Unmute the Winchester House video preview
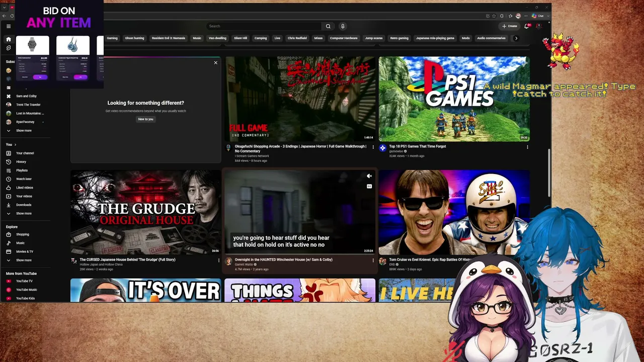This screenshot has height=362, width=644. coord(369,176)
